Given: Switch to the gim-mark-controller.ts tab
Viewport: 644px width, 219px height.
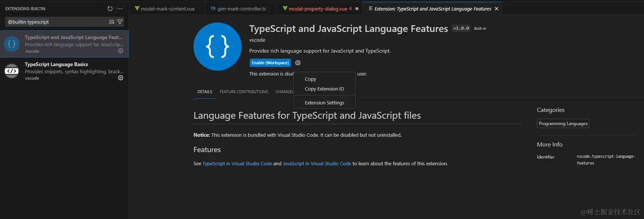Looking at the screenshot, I should click(x=241, y=9).
